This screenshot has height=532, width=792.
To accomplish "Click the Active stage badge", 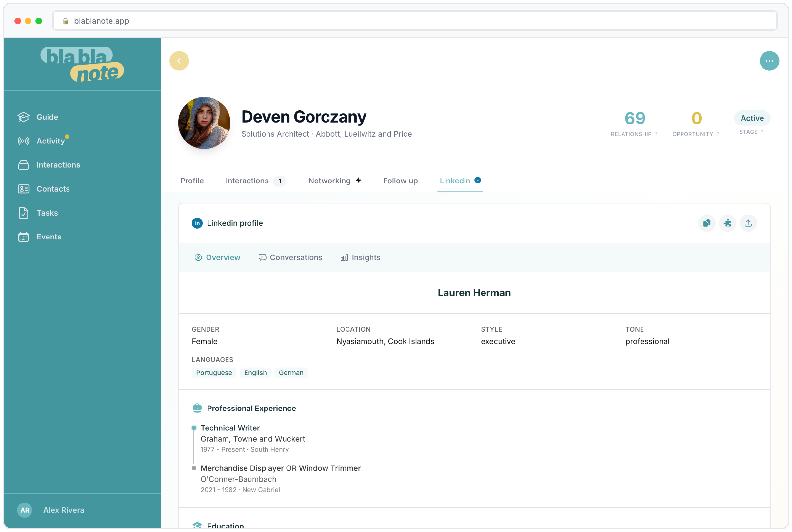I will (x=752, y=118).
